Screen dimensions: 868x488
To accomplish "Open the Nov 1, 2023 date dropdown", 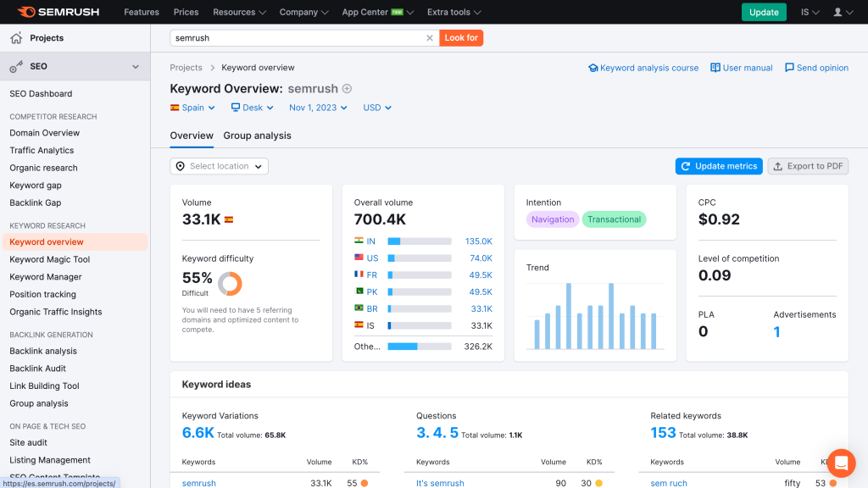I will coord(319,108).
